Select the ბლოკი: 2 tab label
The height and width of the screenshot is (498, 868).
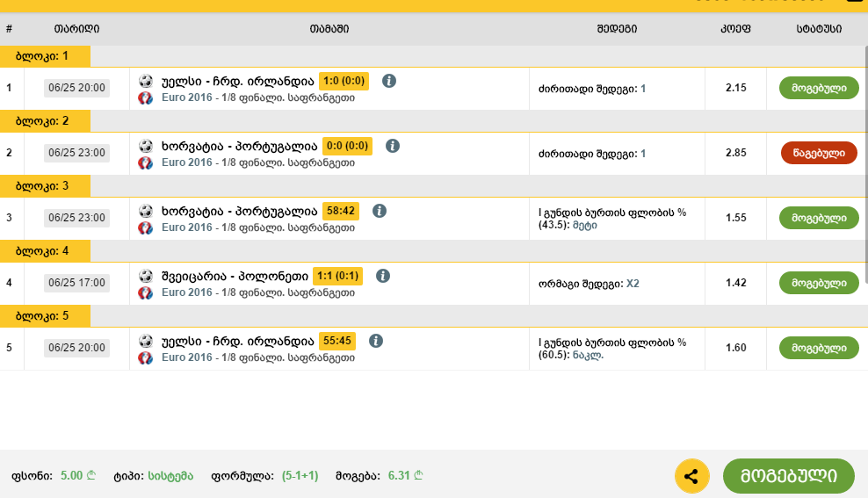45,121
